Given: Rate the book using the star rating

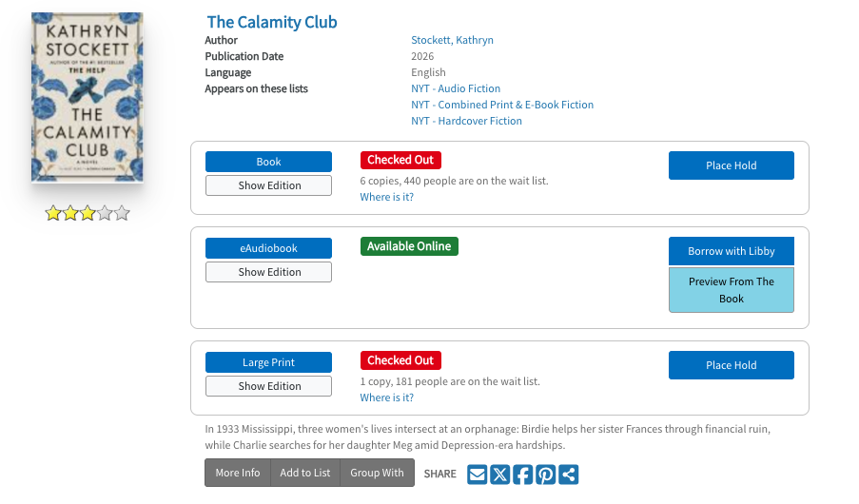Looking at the screenshot, I should pos(88,213).
